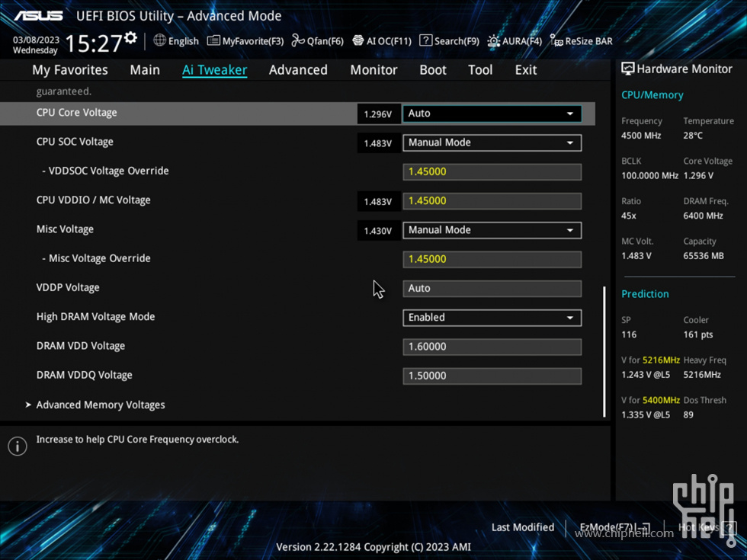Click the 28°C temperature value
Screen dimensions: 747x560
pyautogui.click(x=693, y=136)
